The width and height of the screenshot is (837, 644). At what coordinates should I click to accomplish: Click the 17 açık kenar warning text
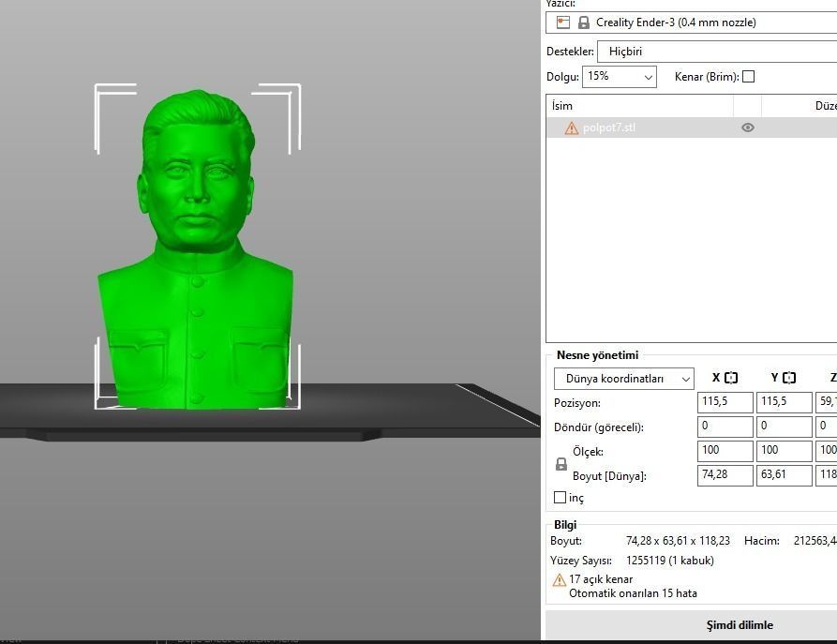click(x=601, y=579)
